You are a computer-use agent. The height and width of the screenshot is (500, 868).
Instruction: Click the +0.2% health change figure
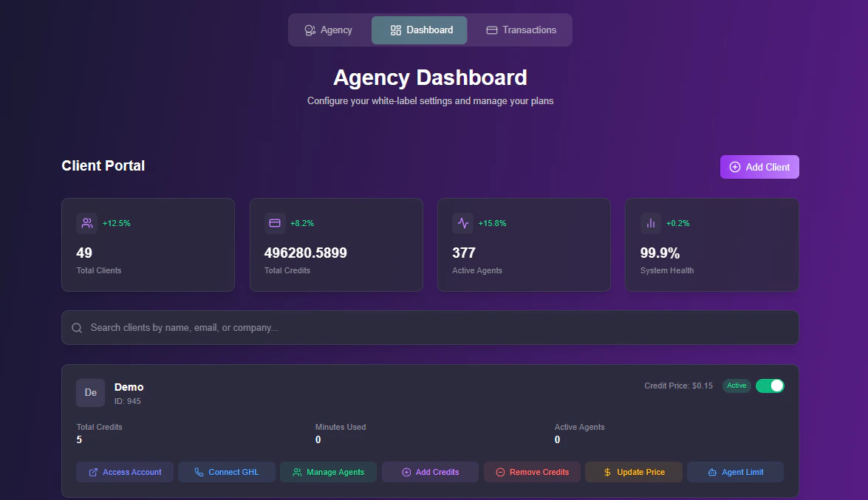[677, 223]
